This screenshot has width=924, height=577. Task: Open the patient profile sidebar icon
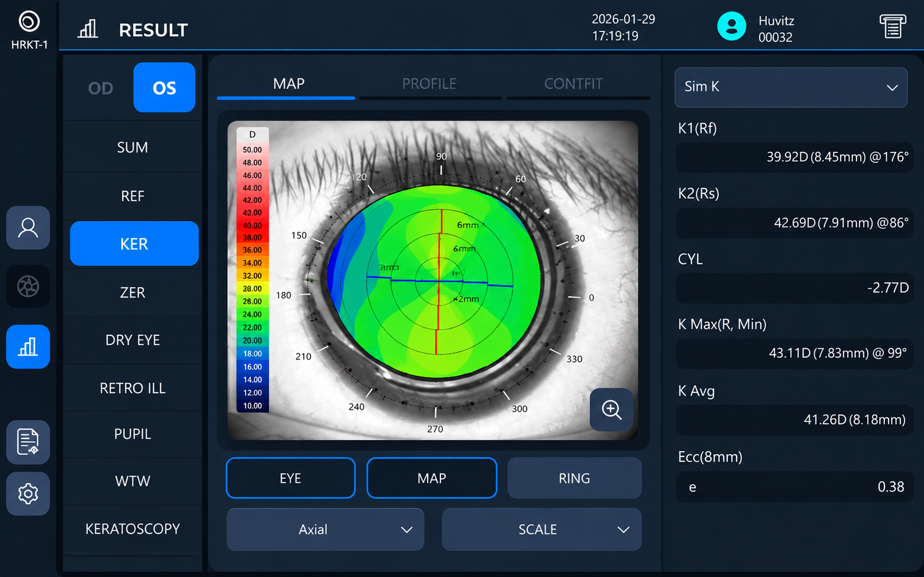28,228
